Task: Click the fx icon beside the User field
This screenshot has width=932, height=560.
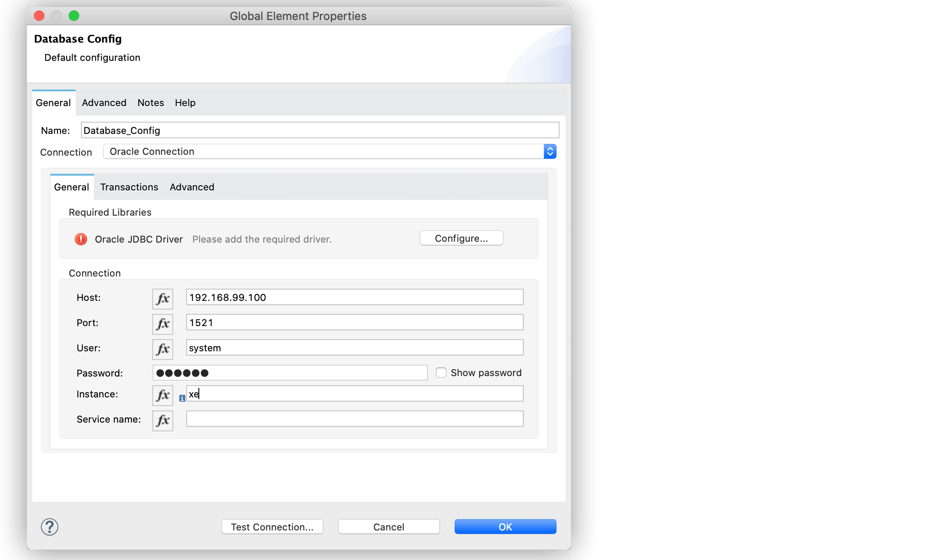Action: [162, 349]
